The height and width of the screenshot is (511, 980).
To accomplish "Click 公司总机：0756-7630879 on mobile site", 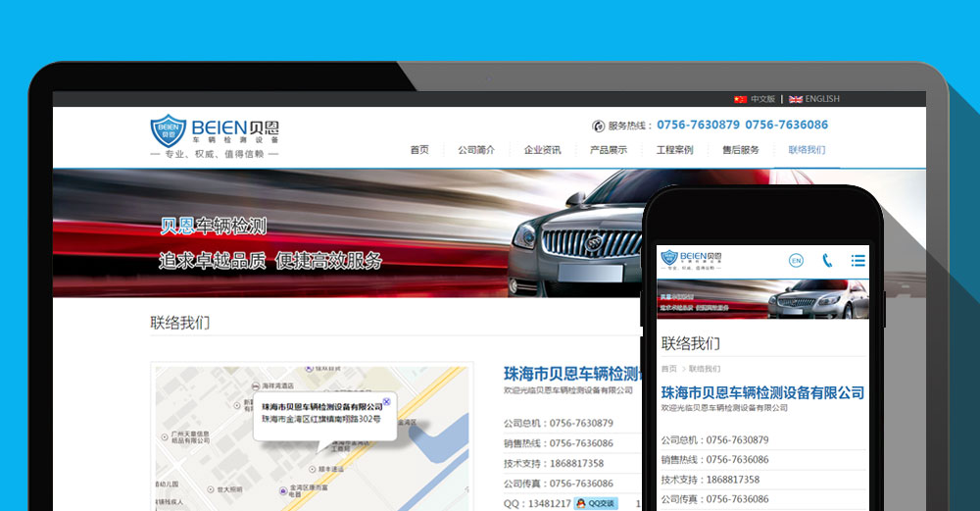I will [x=715, y=440].
